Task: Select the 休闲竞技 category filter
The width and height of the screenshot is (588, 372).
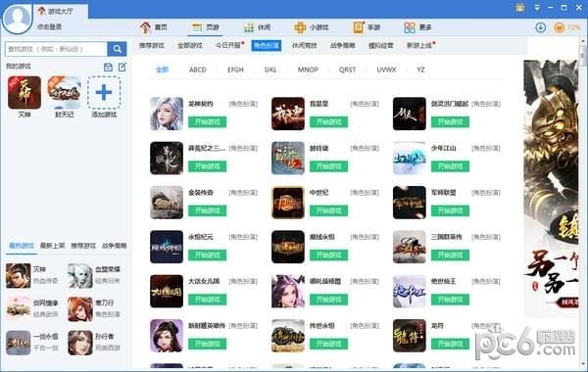Action: tap(305, 45)
